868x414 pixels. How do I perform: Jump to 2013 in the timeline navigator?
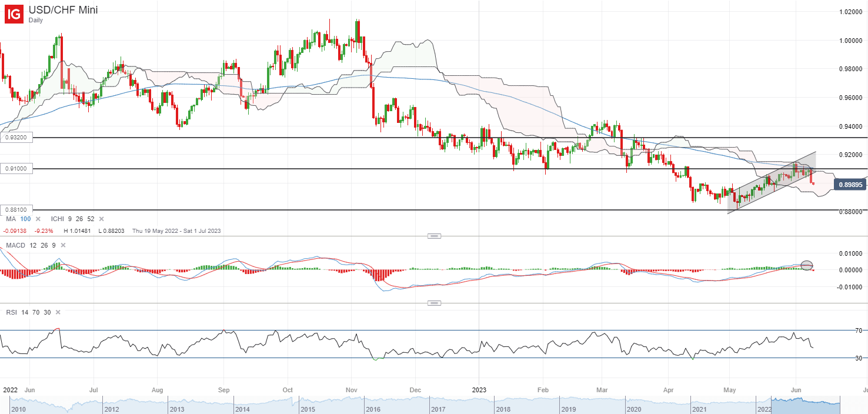point(177,408)
